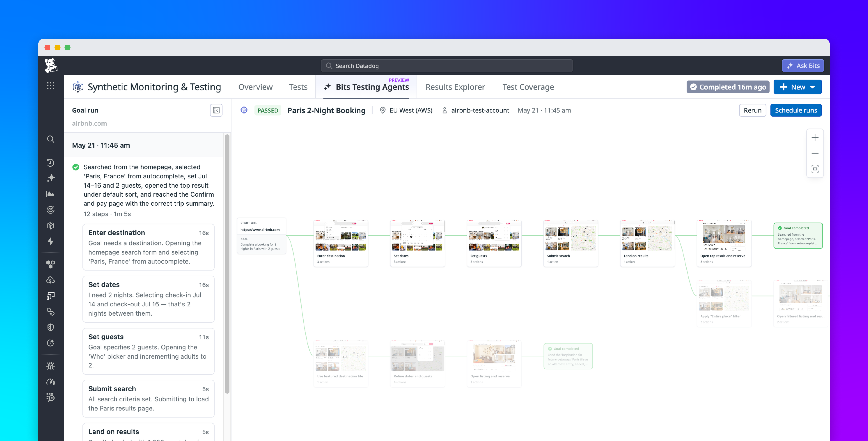Click the PASSED status badge
This screenshot has width=868, height=441.
pyautogui.click(x=268, y=110)
